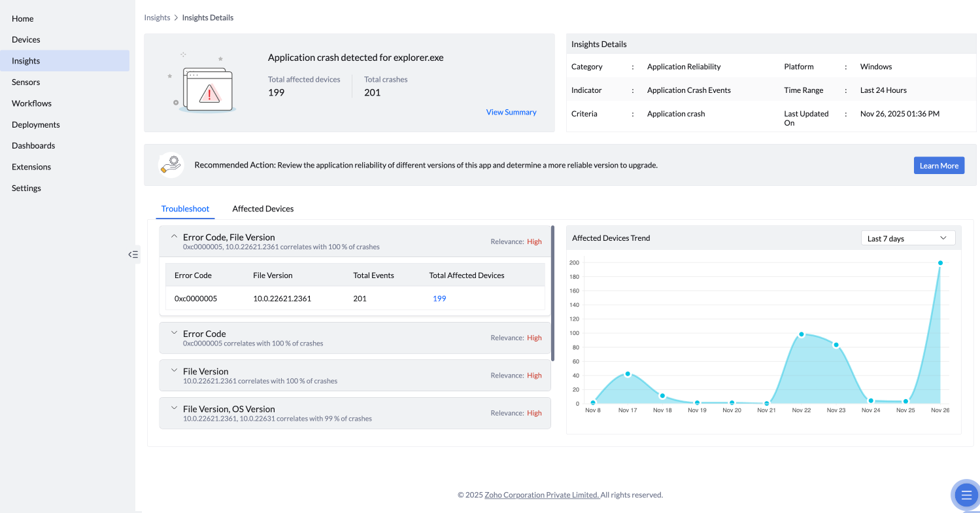Expand the File Version section
The width and height of the screenshot is (980, 513).
174,370
